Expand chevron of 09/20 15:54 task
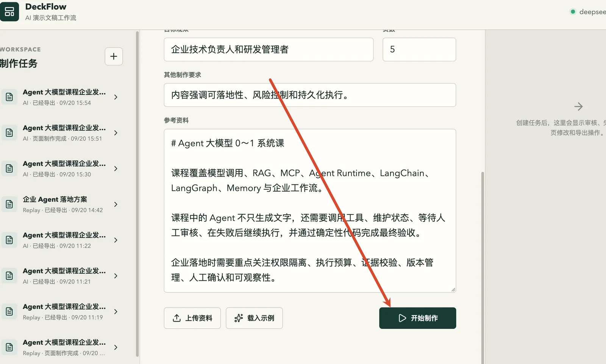Viewport: 606px width, 364px height. (116, 97)
